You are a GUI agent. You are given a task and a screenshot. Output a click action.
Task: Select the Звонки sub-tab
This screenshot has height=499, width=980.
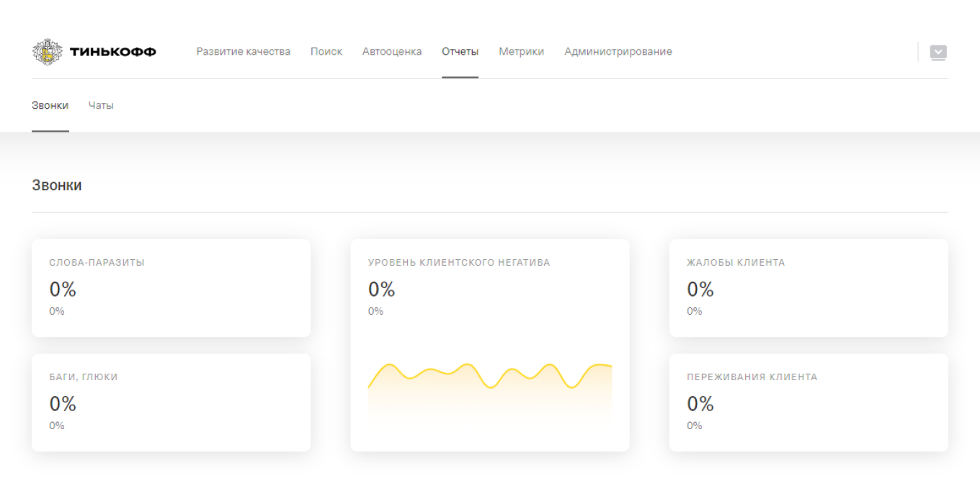tap(50, 106)
